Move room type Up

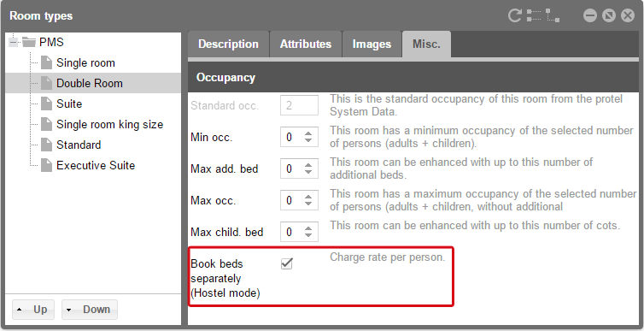tap(33, 310)
